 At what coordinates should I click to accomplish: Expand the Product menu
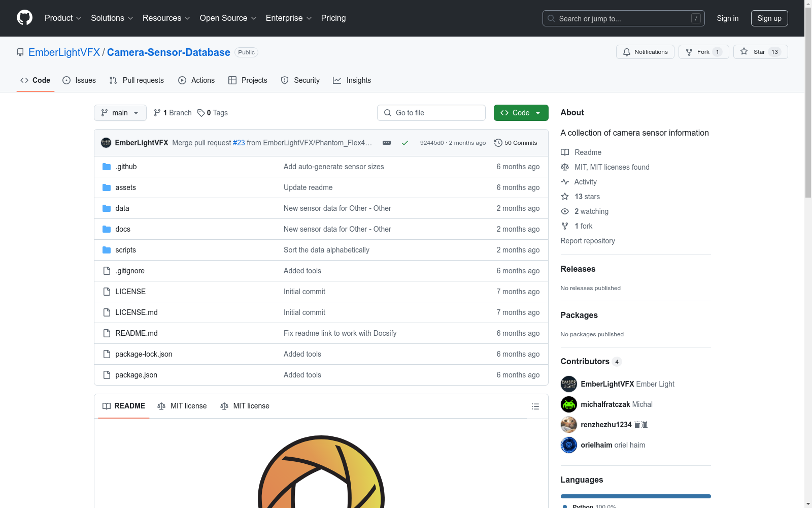pyautogui.click(x=63, y=18)
